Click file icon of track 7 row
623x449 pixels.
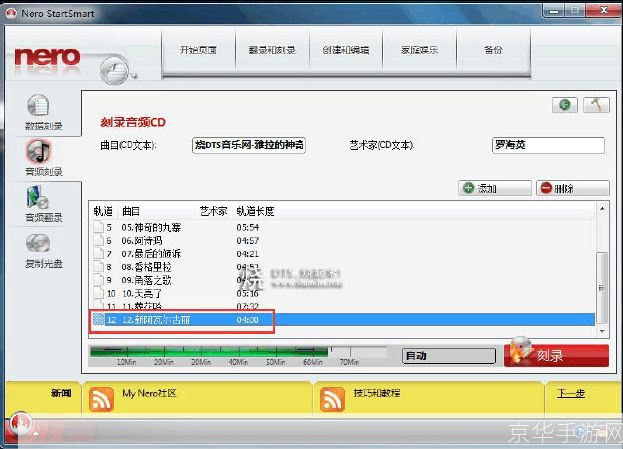98,254
